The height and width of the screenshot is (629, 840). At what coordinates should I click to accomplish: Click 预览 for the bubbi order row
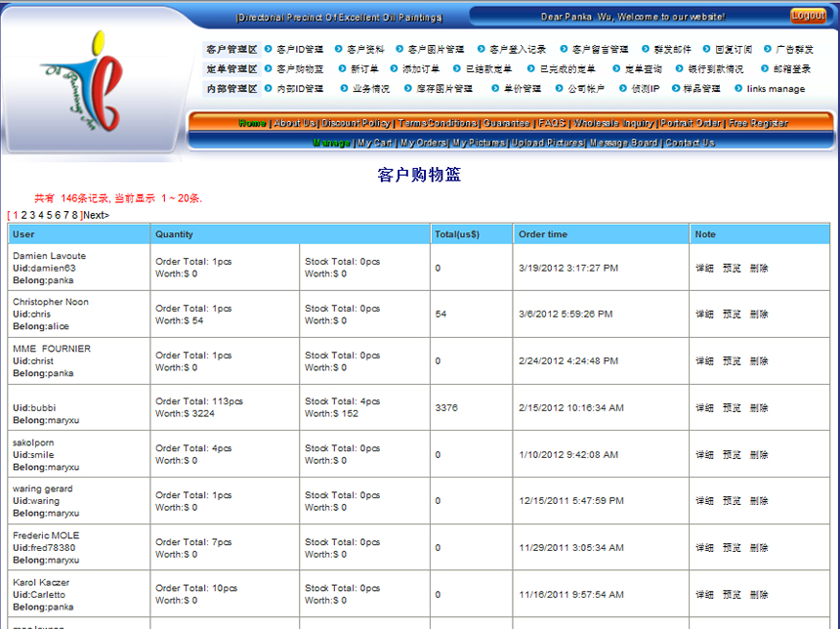point(732,407)
